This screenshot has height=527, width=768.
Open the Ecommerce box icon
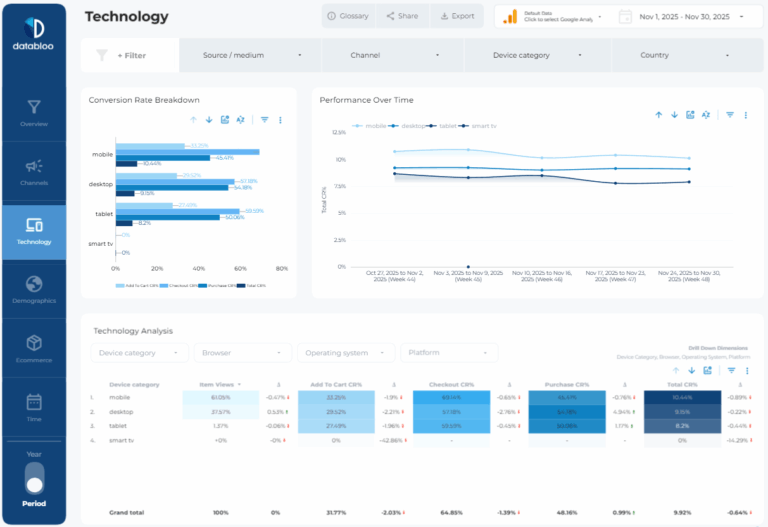click(x=34, y=343)
